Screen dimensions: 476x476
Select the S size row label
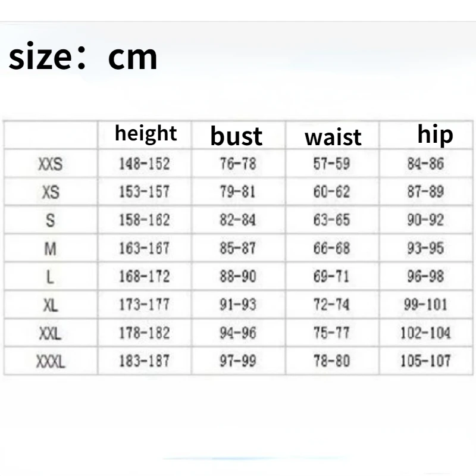tap(51, 220)
